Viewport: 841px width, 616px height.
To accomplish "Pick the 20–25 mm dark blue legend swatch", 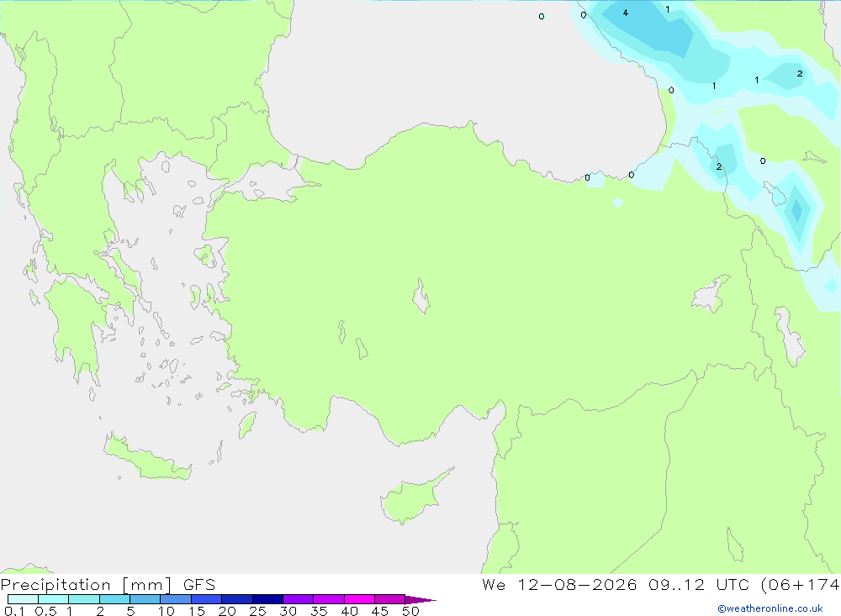I will pos(236,599).
